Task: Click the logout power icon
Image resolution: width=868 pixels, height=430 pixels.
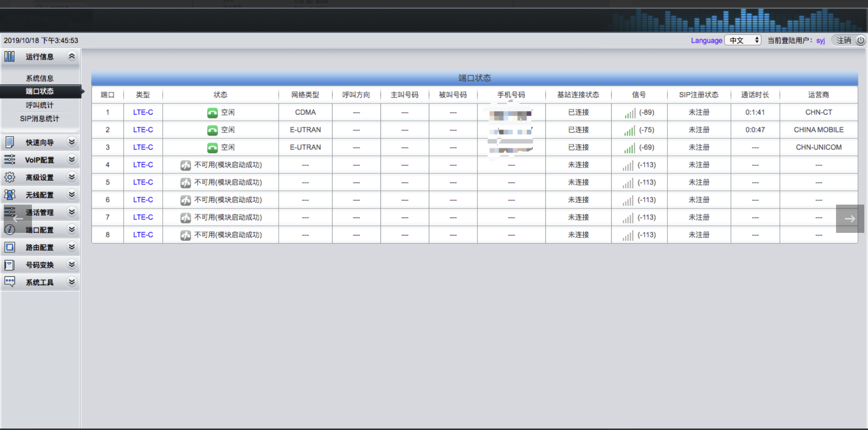Action: coord(861,40)
